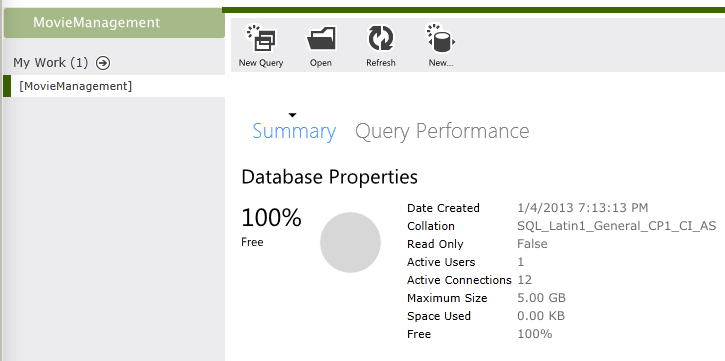
Task: Click the Collation property label
Action: [x=431, y=226]
